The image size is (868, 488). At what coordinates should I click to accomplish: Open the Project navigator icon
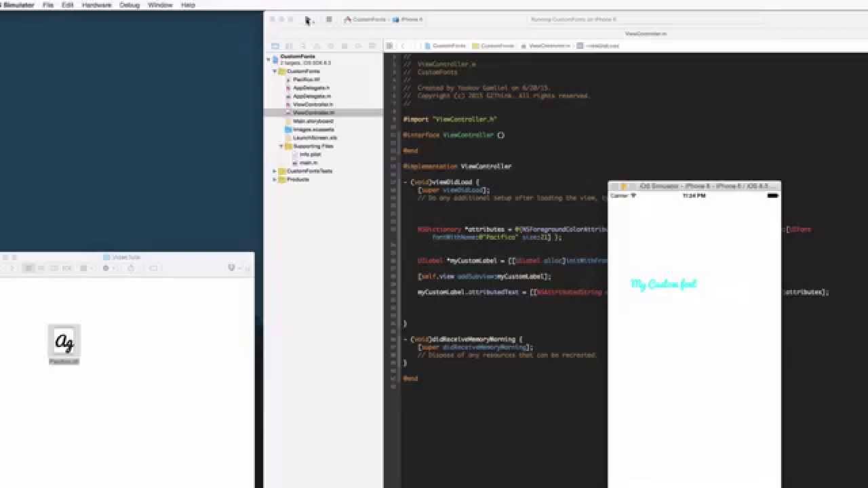[x=275, y=45]
